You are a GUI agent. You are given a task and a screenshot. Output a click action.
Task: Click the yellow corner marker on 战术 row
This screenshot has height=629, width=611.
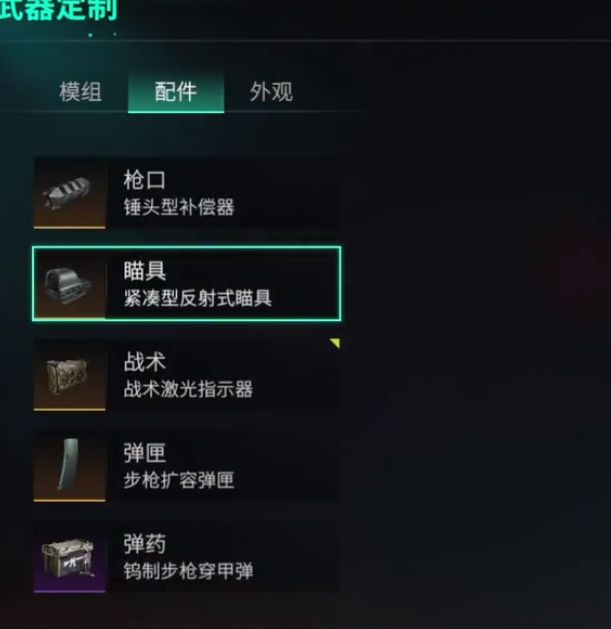(x=335, y=343)
